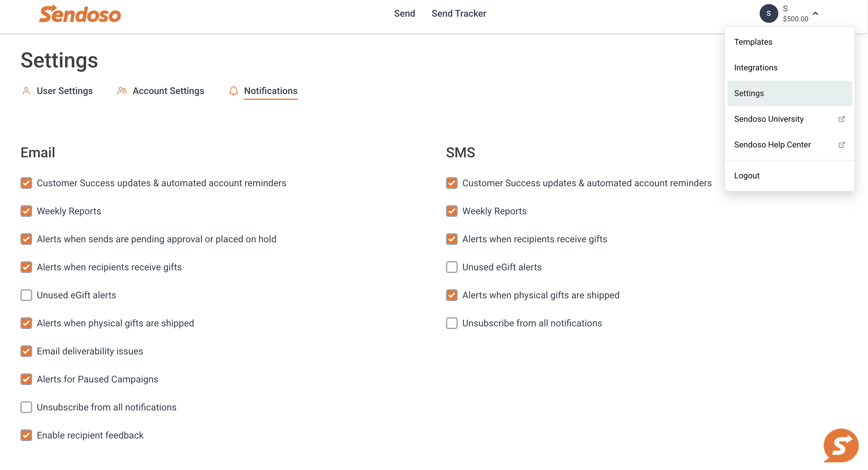Click the Settings page heading
This screenshot has height=470, width=868.
pyautogui.click(x=59, y=61)
